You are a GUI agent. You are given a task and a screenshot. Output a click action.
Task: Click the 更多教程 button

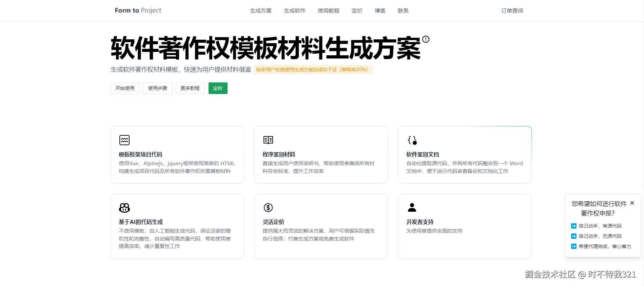click(190, 88)
